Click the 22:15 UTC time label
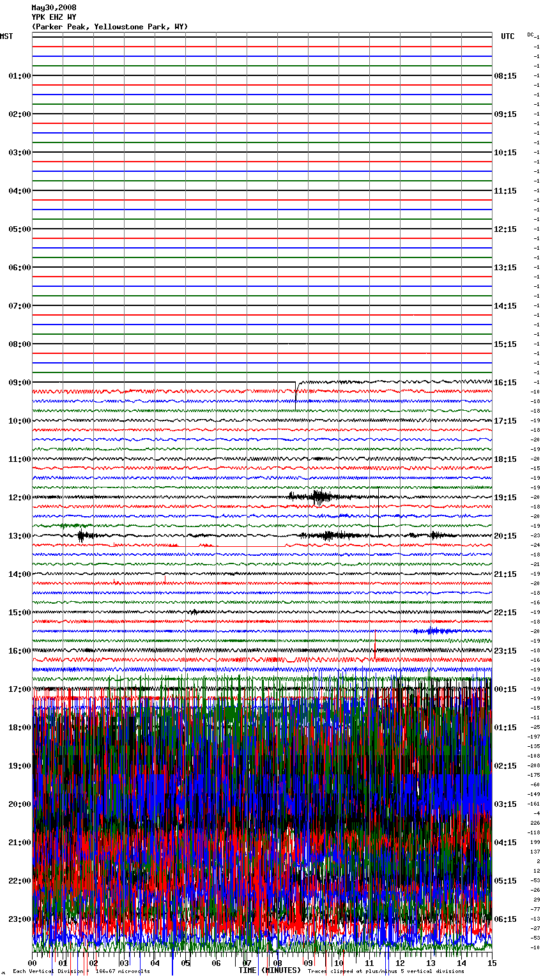Viewport: 543px width, 980px height. coord(505,613)
